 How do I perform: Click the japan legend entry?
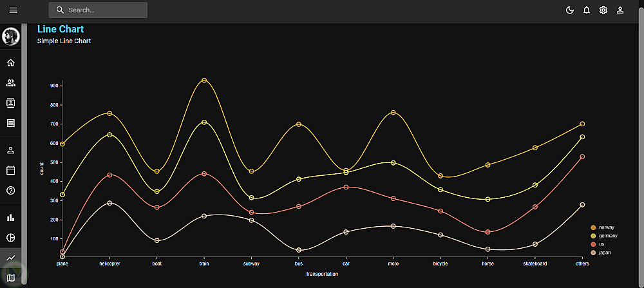tap(601, 253)
